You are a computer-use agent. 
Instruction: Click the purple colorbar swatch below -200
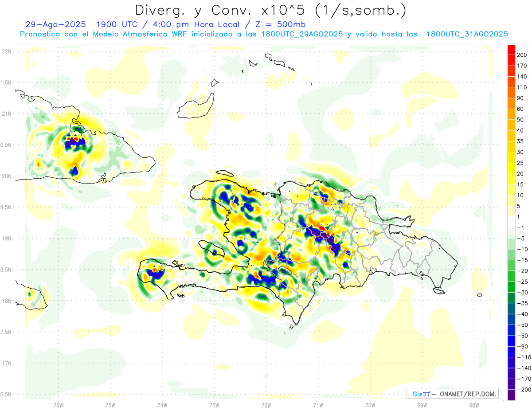coord(511,395)
